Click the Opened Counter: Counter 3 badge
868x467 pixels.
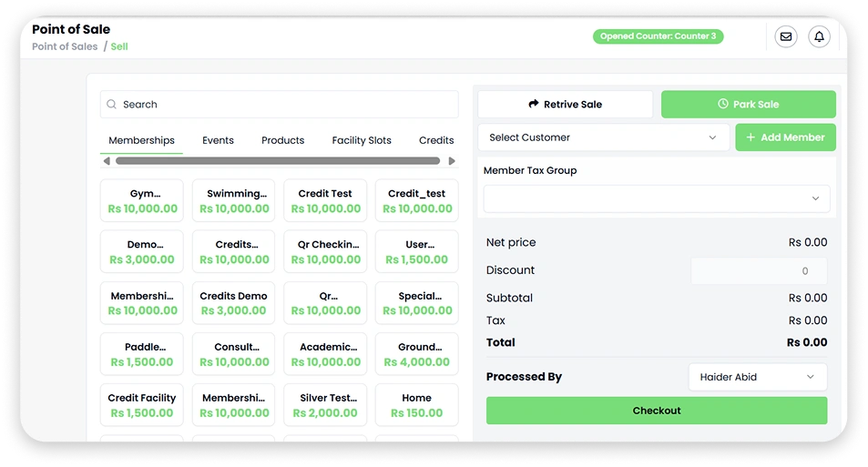click(659, 36)
